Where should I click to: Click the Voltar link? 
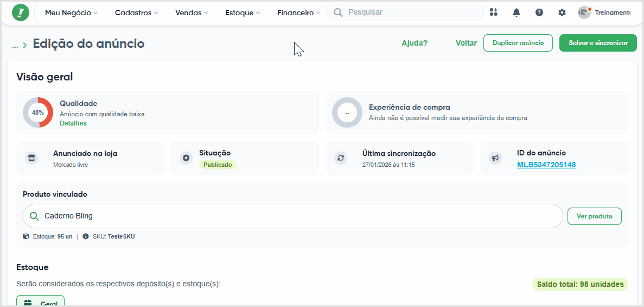point(466,43)
